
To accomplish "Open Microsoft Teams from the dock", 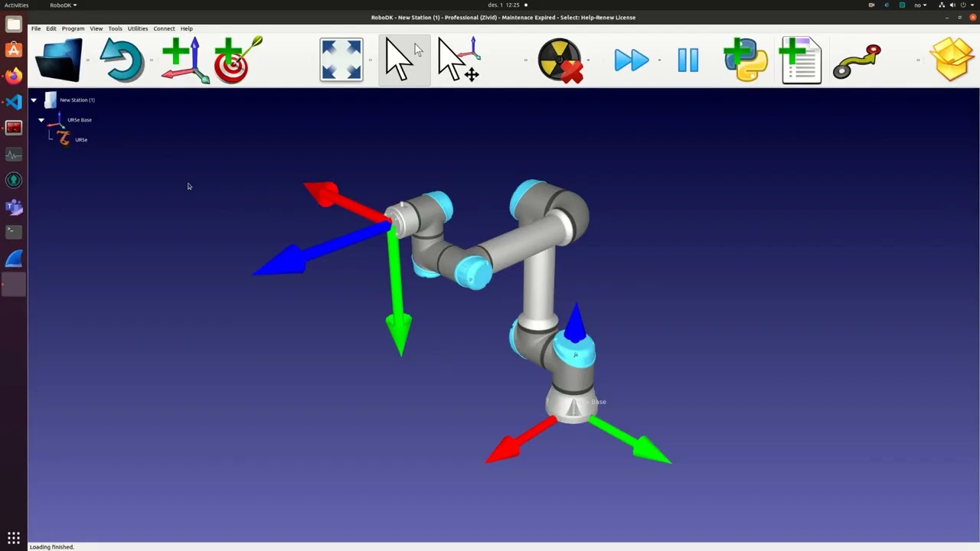I will point(14,207).
